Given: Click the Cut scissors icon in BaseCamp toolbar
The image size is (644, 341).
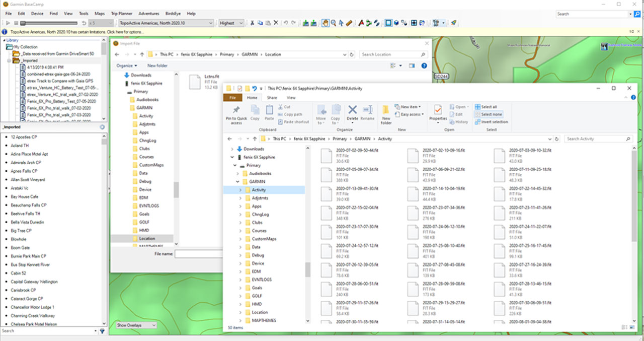Looking at the screenshot, I should 253,23.
